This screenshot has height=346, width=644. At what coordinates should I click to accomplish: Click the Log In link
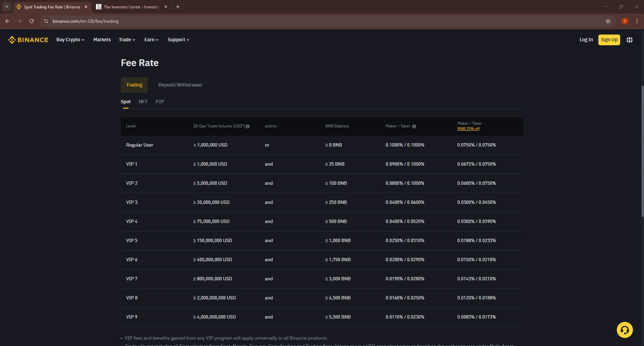pos(586,40)
